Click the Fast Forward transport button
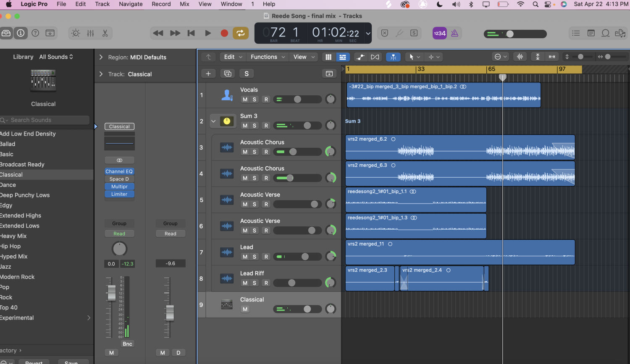Screen dimensions: 630x364 coord(175,33)
